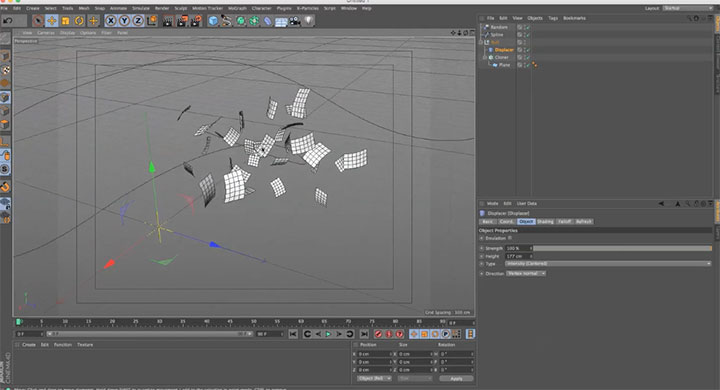Toggle the Plane object checkmark
Screen dimensions: 720x390
pos(528,65)
